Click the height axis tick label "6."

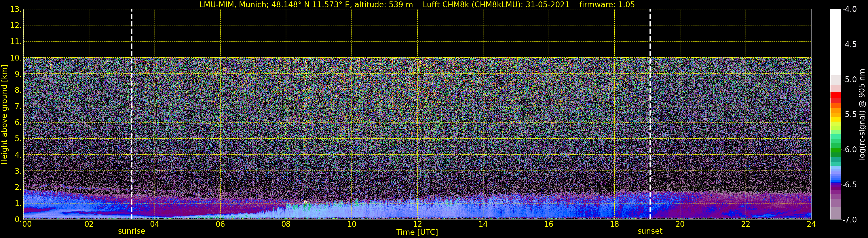click(x=18, y=122)
